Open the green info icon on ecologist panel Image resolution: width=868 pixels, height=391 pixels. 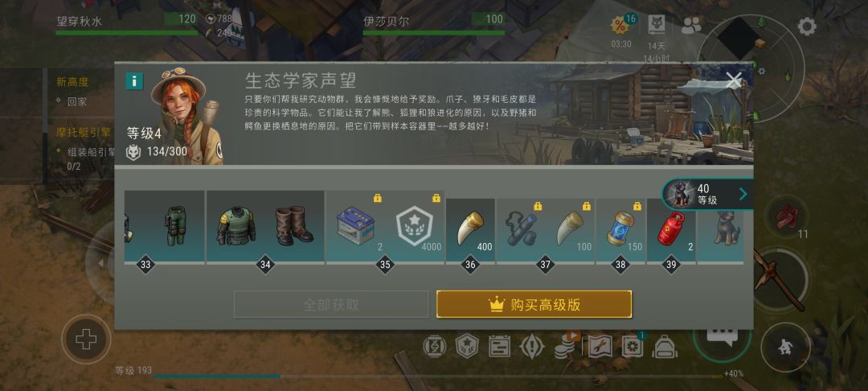click(x=134, y=81)
